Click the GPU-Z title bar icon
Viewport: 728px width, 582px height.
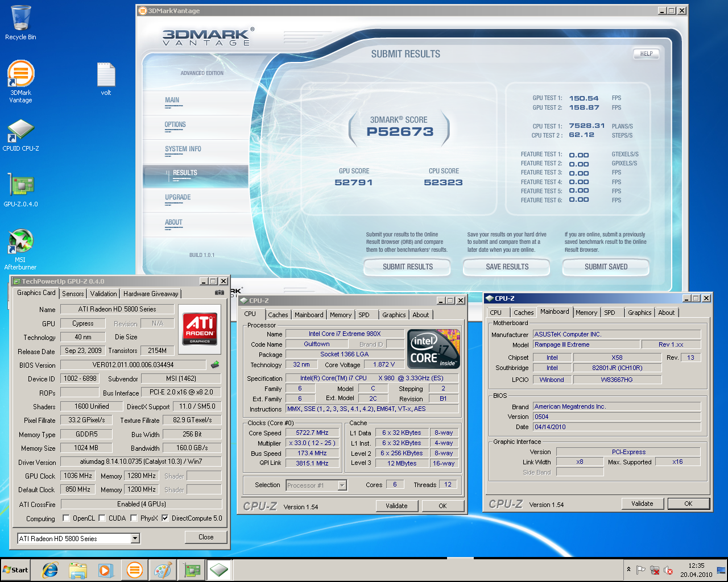tap(17, 281)
